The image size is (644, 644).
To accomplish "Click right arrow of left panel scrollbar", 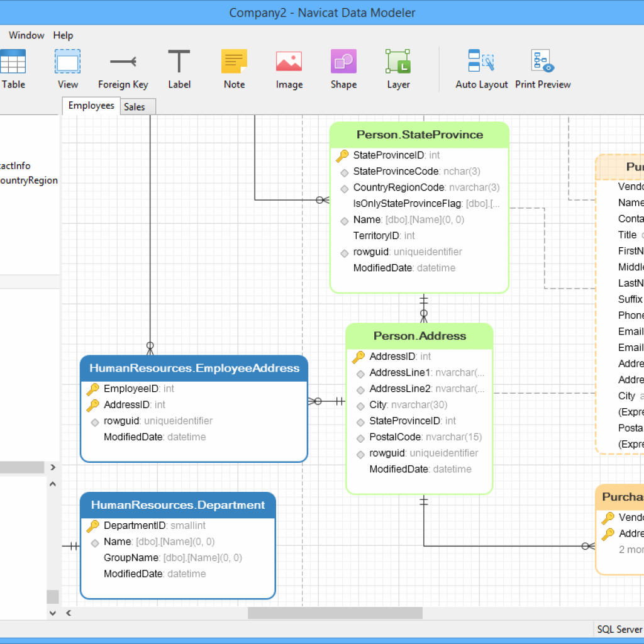I will point(53,467).
